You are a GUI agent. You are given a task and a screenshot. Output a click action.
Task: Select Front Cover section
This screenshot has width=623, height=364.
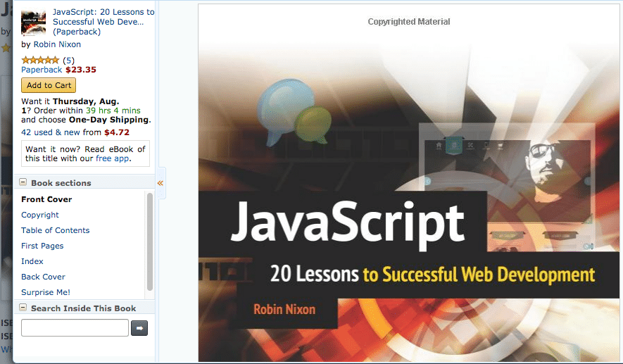tap(46, 199)
